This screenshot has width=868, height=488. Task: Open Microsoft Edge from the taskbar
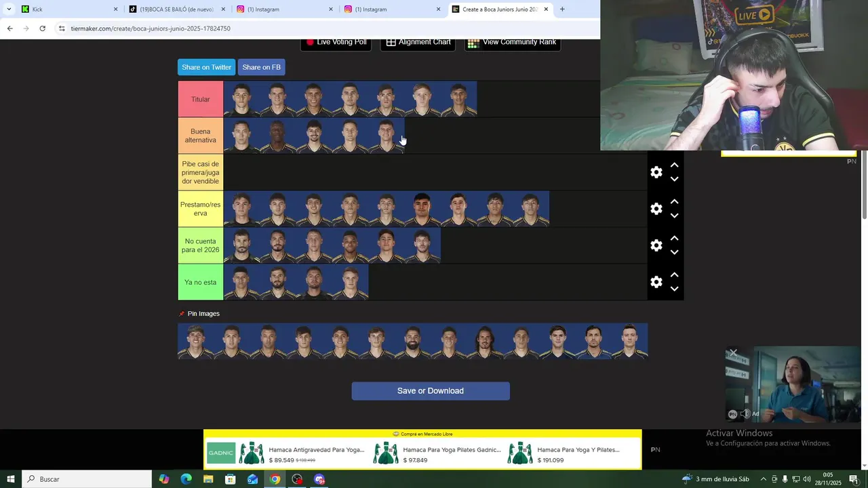(186, 479)
